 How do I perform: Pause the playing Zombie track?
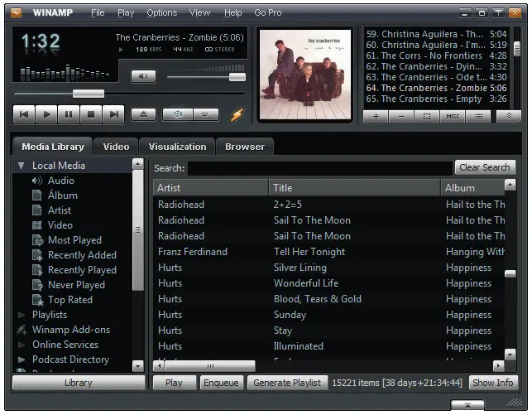click(69, 114)
